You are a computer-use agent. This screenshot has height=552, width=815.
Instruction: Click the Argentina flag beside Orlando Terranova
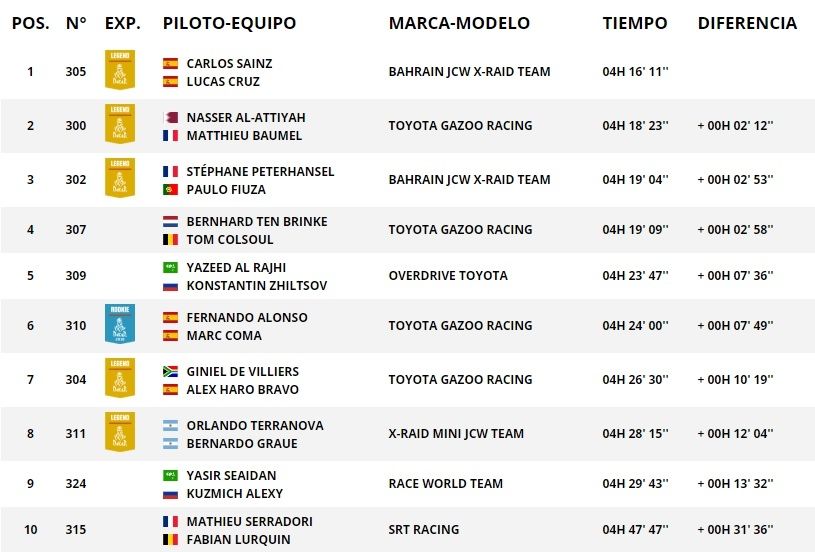tap(170, 425)
